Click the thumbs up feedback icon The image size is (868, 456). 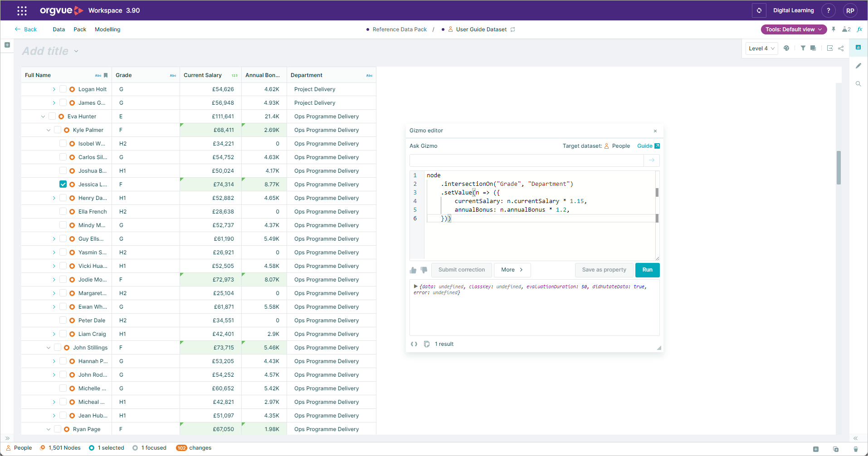(x=413, y=270)
